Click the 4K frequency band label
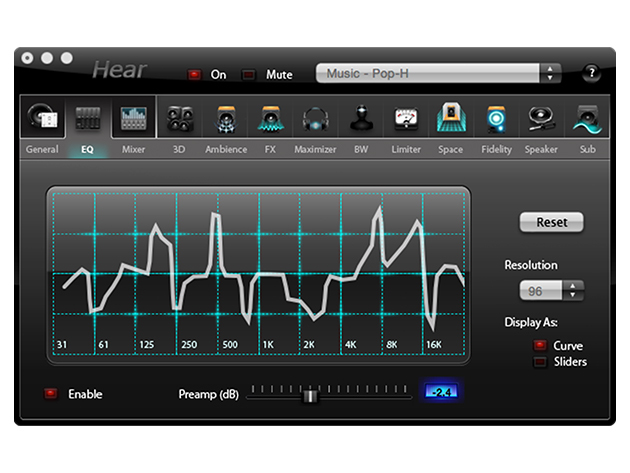 tap(350, 344)
